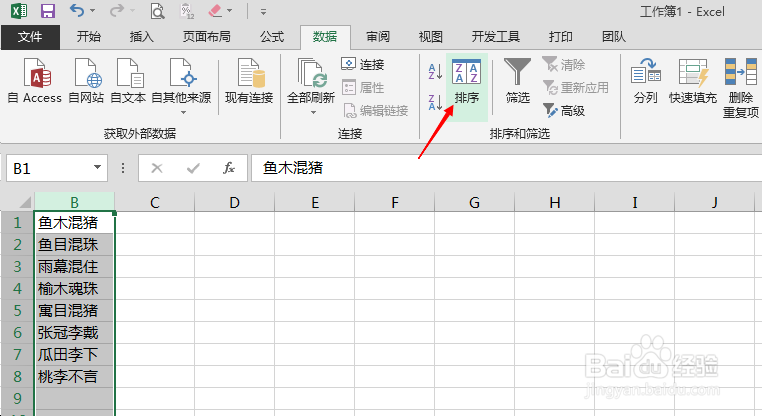The height and width of the screenshot is (416, 762).
Task: Customize the quick access toolbar dropdown
Action: (263, 12)
